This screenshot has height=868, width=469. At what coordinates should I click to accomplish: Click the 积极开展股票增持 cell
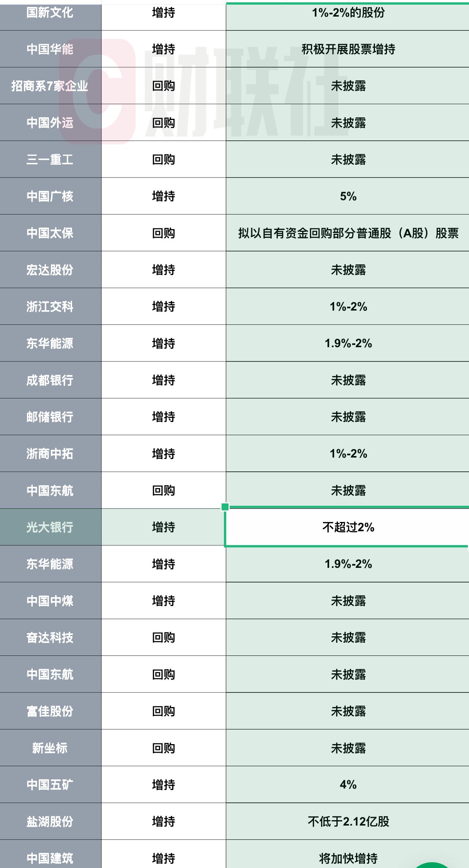[348, 49]
